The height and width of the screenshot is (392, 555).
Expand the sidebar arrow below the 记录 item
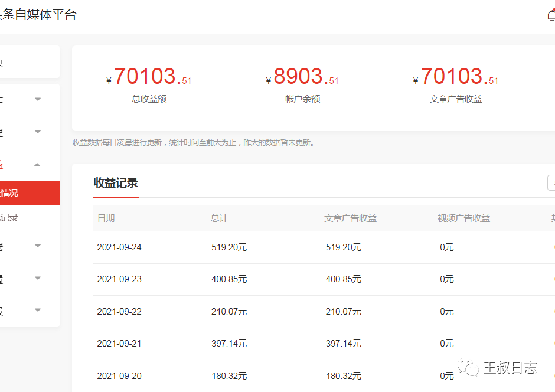click(x=38, y=246)
